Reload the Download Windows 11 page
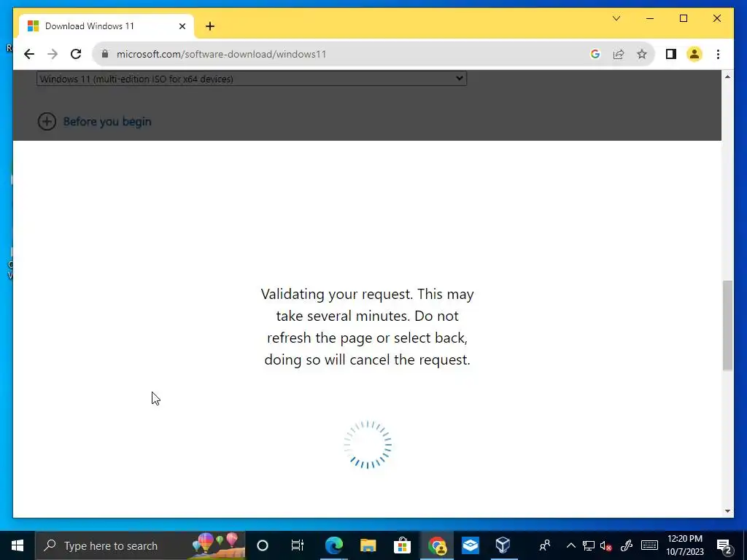The width and height of the screenshot is (747, 560). coord(76,54)
